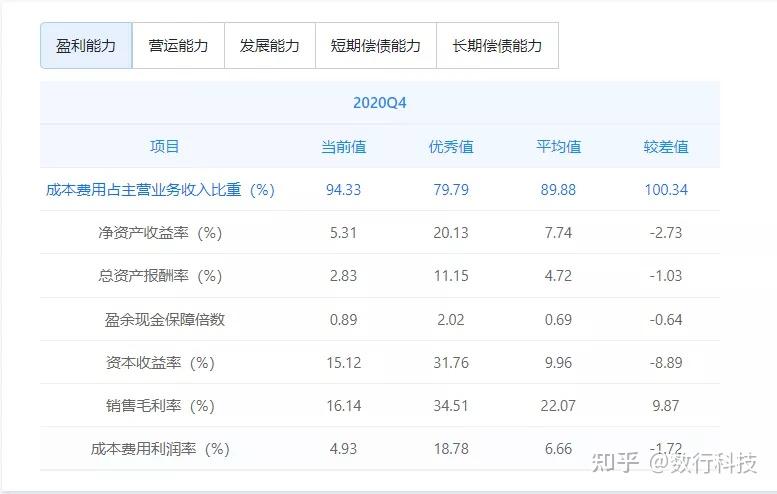Select the 短期偿债能力 tab
The image size is (777, 494).
[376, 46]
